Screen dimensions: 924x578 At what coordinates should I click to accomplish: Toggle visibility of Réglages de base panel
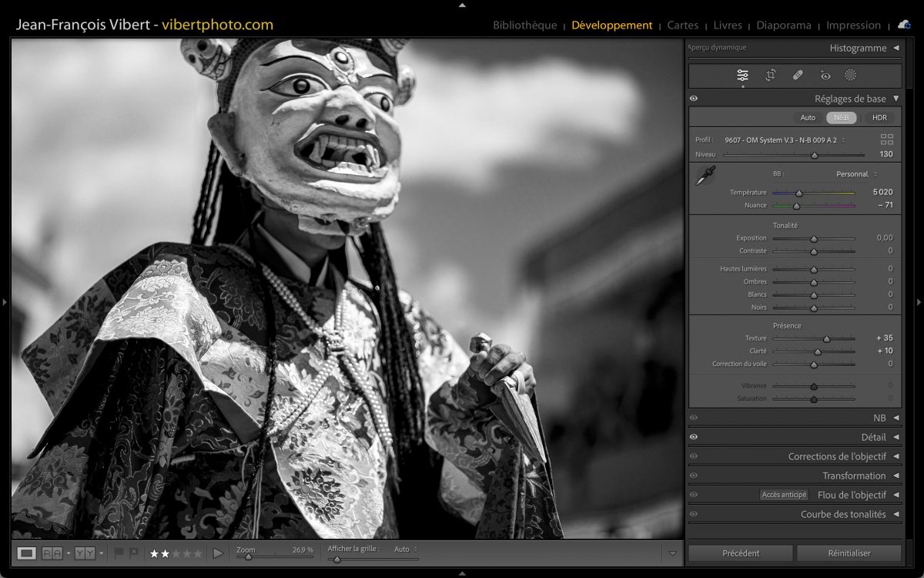point(694,99)
